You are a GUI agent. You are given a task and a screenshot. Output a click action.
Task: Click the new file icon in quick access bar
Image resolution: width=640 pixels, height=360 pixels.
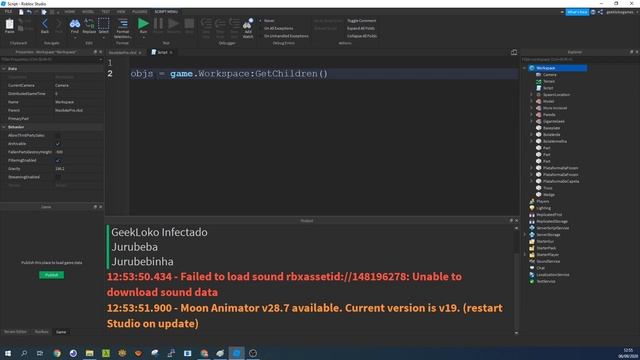click(21, 12)
